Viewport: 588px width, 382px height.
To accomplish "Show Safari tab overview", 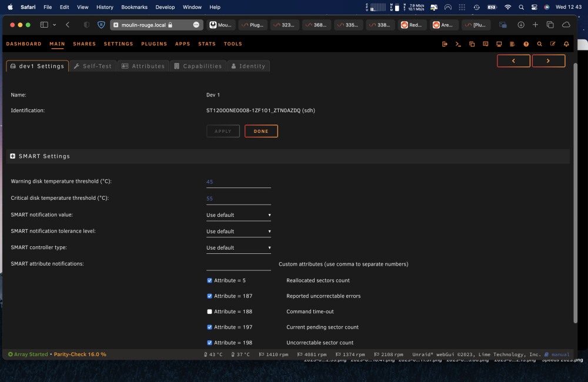I will (550, 25).
